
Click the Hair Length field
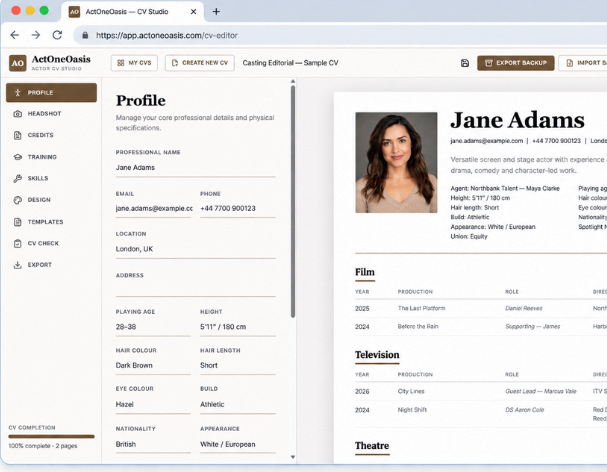point(238,365)
